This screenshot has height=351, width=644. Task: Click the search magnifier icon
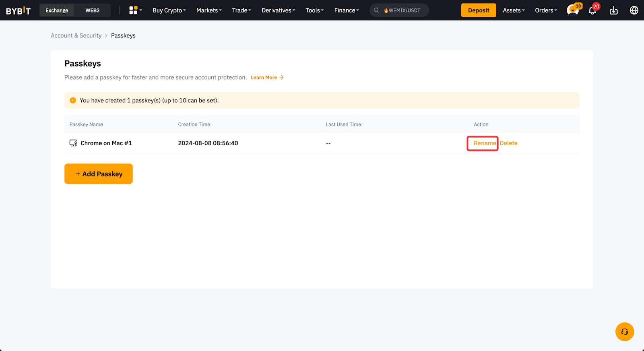tap(376, 10)
